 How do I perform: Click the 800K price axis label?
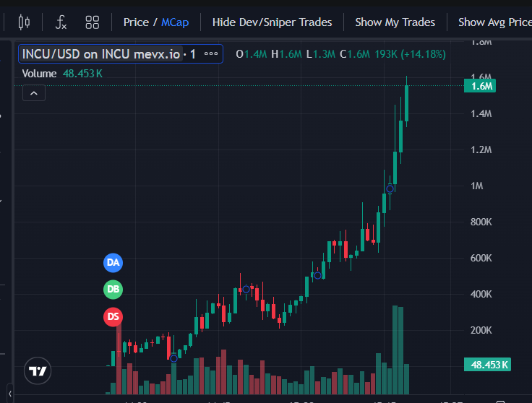[x=481, y=222]
